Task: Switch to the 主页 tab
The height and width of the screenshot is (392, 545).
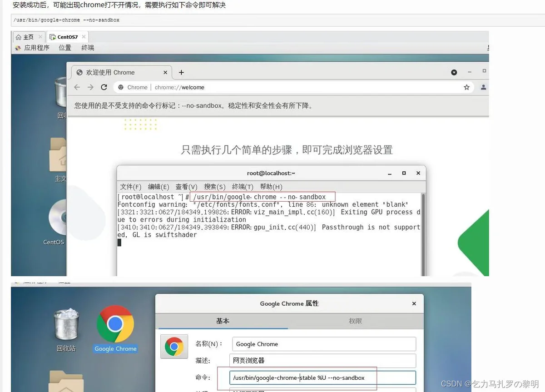Action: pos(28,37)
